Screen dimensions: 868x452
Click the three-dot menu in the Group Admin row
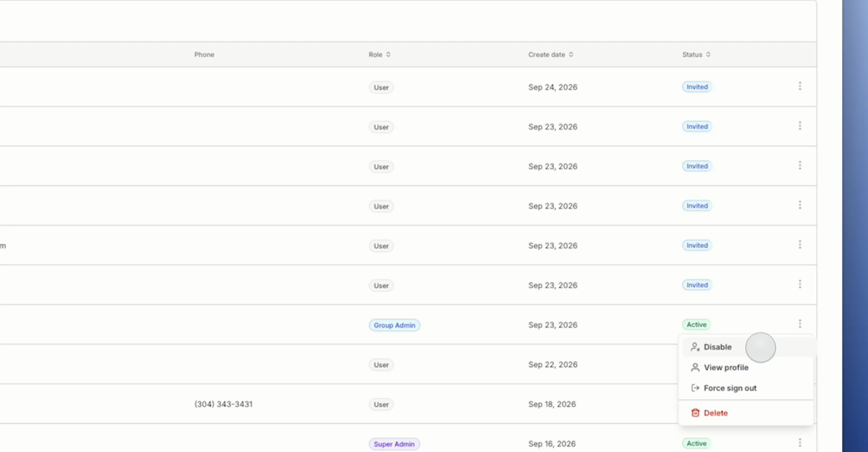[800, 324]
